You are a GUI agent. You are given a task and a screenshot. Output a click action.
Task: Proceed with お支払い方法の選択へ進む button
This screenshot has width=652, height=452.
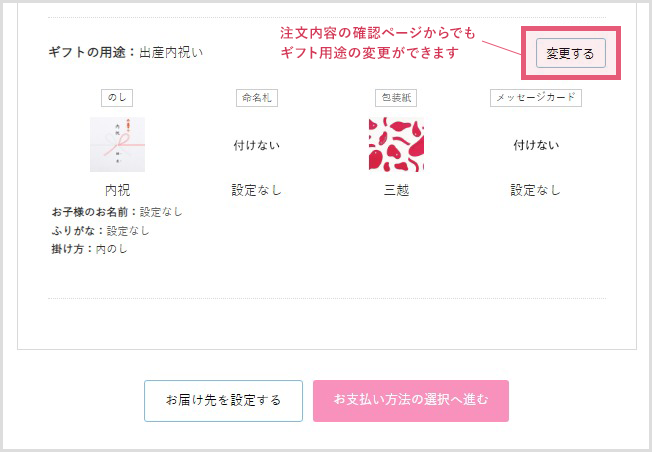(410, 401)
